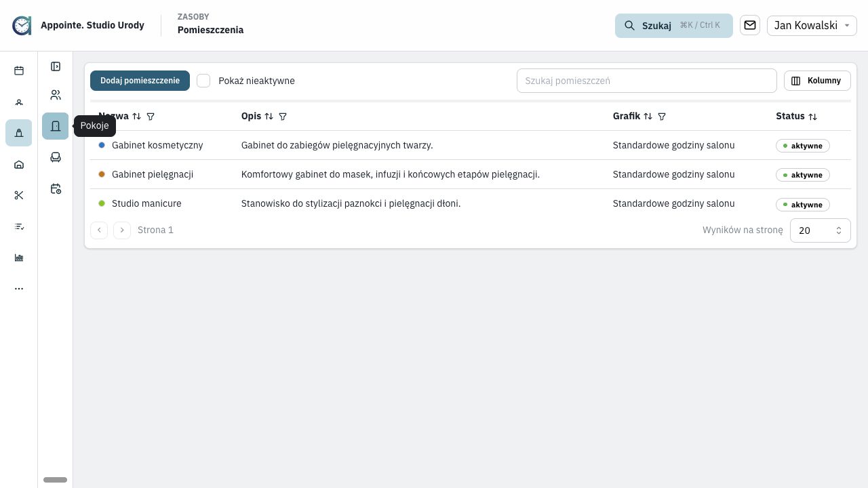Click the horizontal scrollbar under the sidebar
868x488 pixels.
click(x=55, y=480)
